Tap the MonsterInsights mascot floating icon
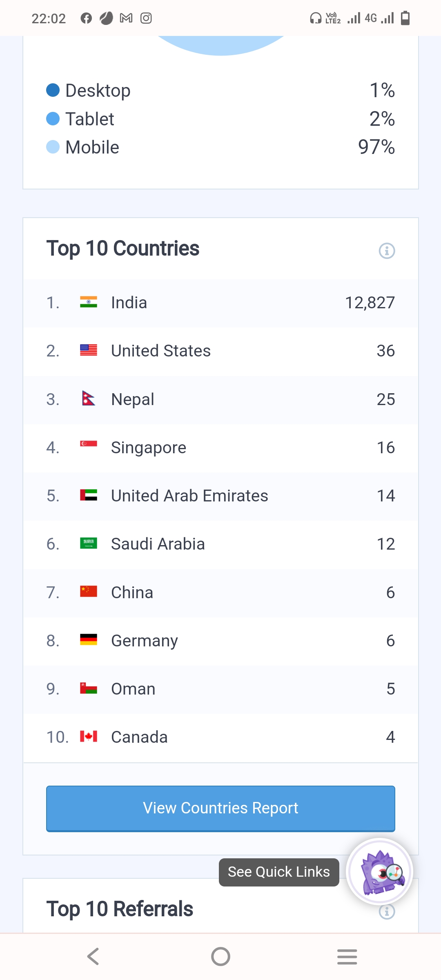Viewport: 441px width, 980px height. [x=380, y=871]
